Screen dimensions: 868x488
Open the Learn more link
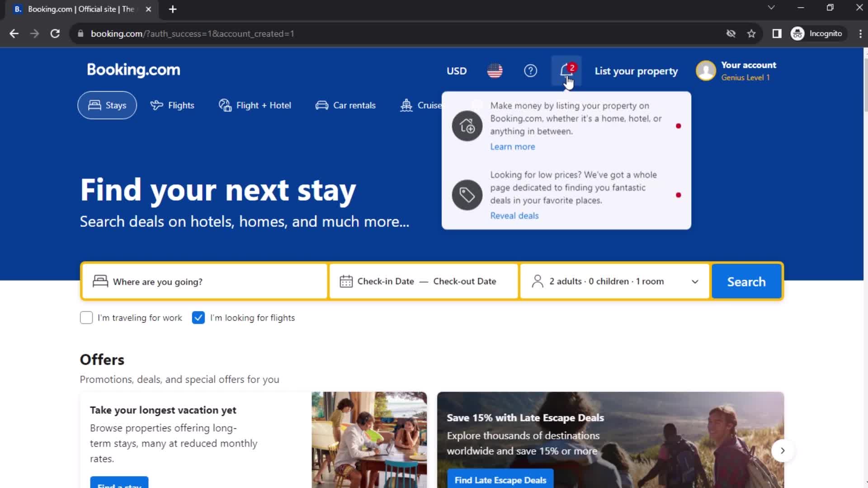click(513, 146)
